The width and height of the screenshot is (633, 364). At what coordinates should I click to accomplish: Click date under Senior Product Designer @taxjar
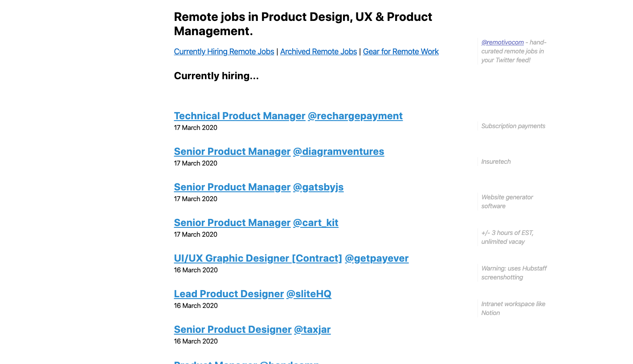click(x=196, y=341)
